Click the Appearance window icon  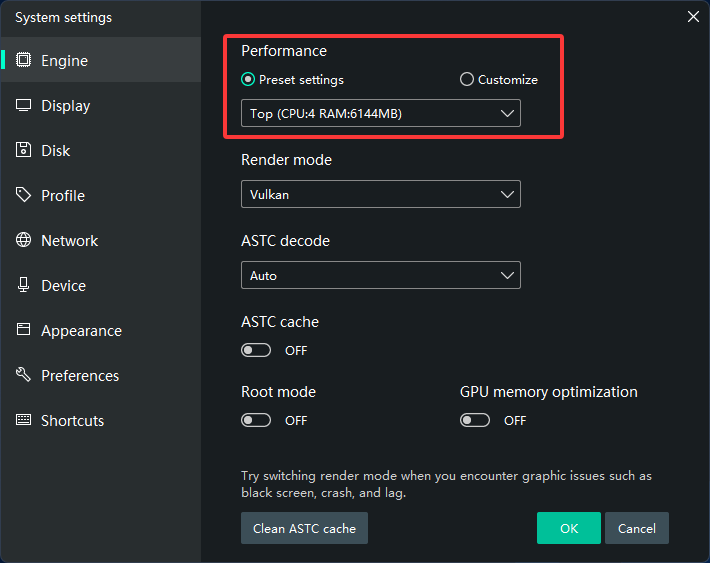pyautogui.click(x=23, y=330)
